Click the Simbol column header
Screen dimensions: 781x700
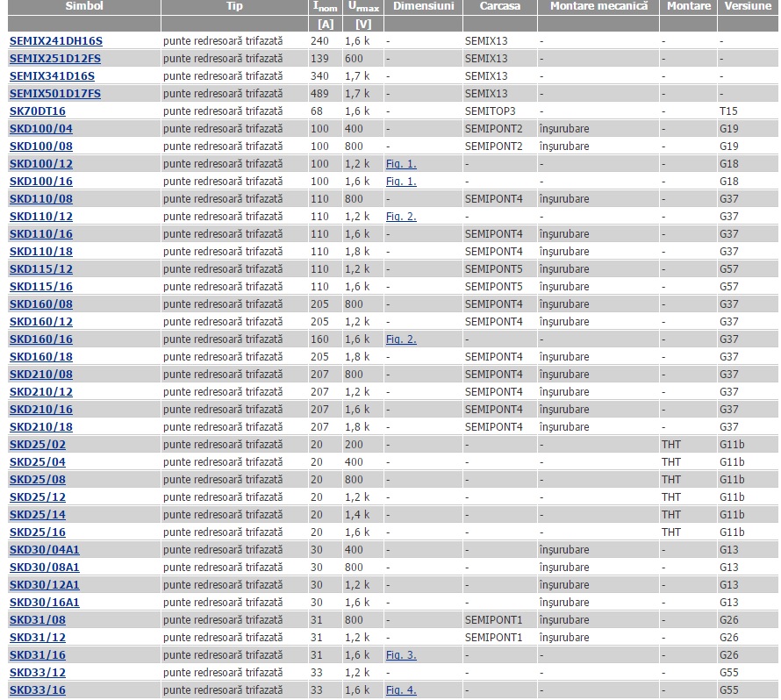tap(84, 6)
